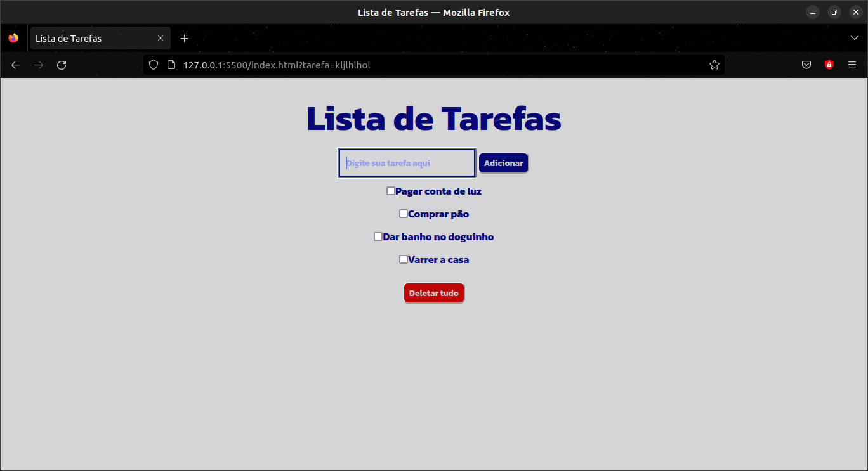This screenshot has width=868, height=471.
Task: Open the extensions red lock icon
Action: click(x=829, y=65)
